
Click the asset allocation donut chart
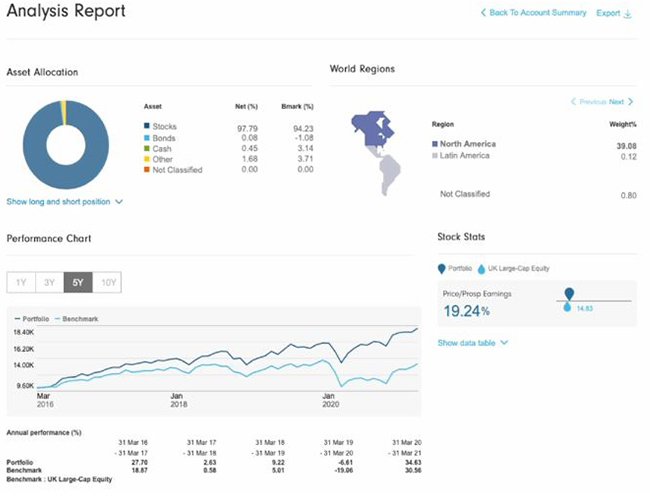point(63,142)
